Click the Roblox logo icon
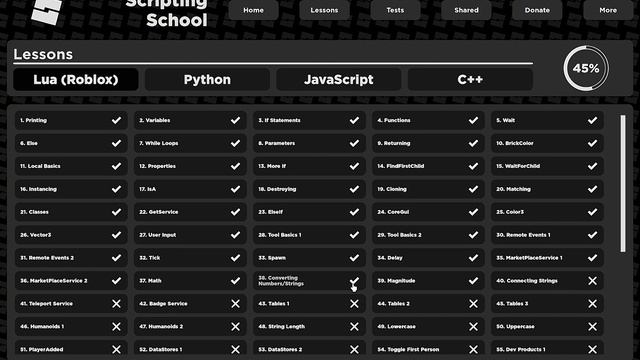Screen dimensions: 640x360 coord(47,11)
